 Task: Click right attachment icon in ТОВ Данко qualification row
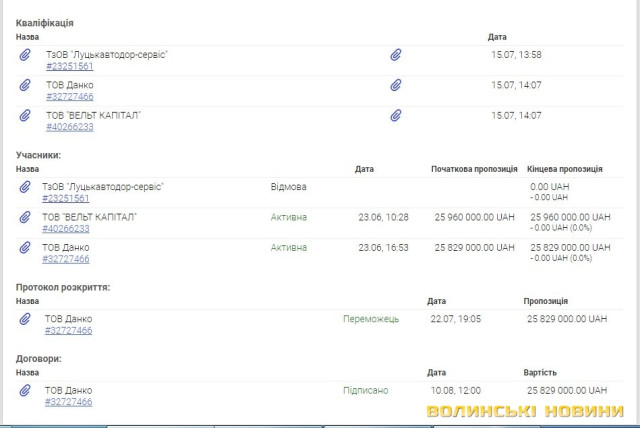[x=396, y=86]
